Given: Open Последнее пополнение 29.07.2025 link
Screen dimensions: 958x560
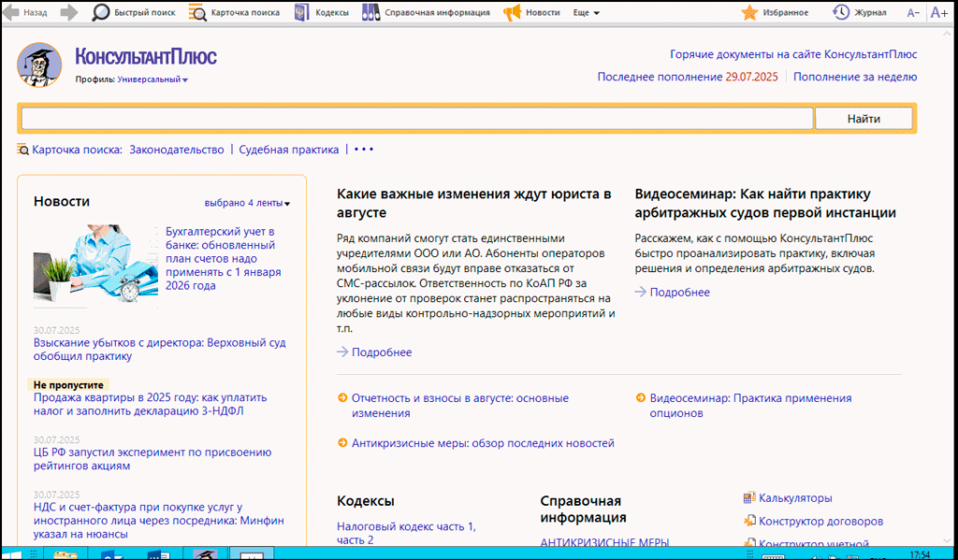Looking at the screenshot, I should 688,77.
